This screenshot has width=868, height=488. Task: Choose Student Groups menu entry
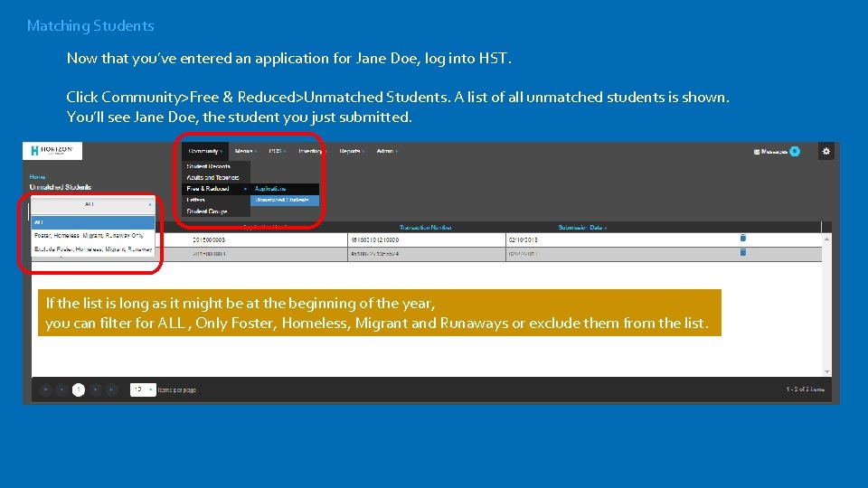point(216,211)
